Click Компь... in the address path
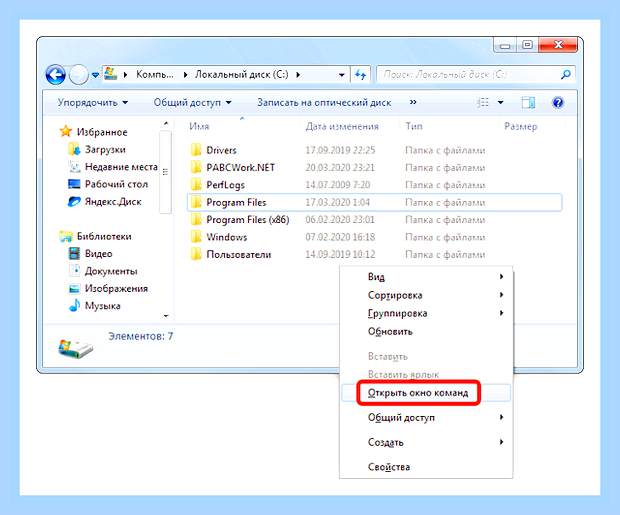This screenshot has height=515, width=620. [155, 74]
